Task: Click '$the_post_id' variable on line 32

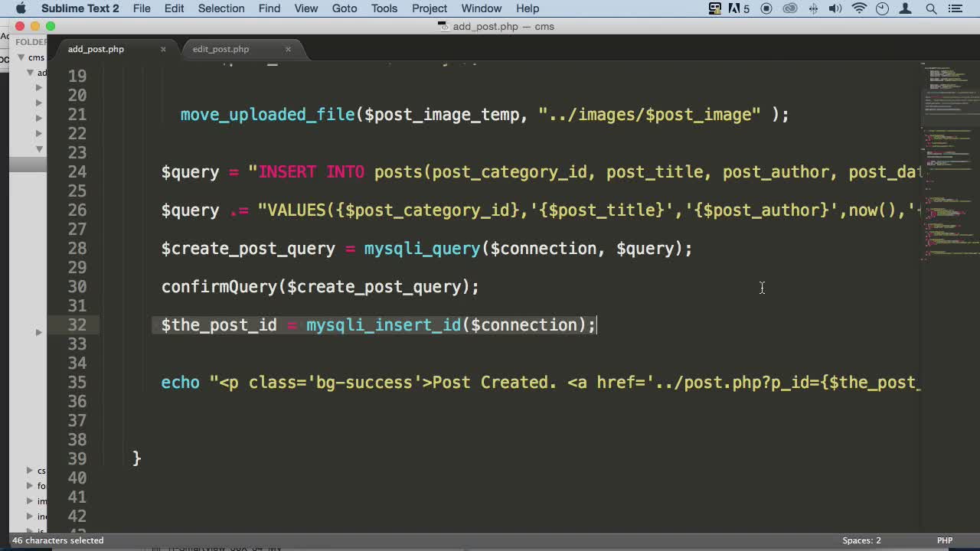Action: pyautogui.click(x=219, y=325)
